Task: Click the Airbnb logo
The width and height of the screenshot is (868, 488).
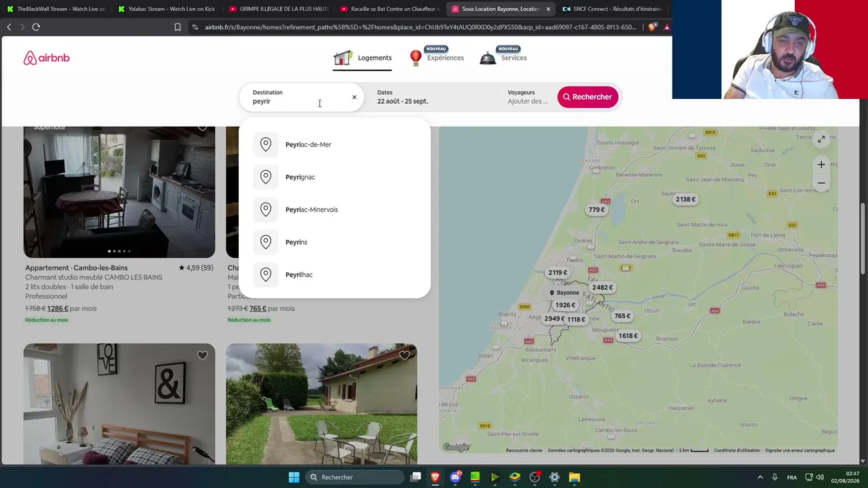Action: [46, 58]
